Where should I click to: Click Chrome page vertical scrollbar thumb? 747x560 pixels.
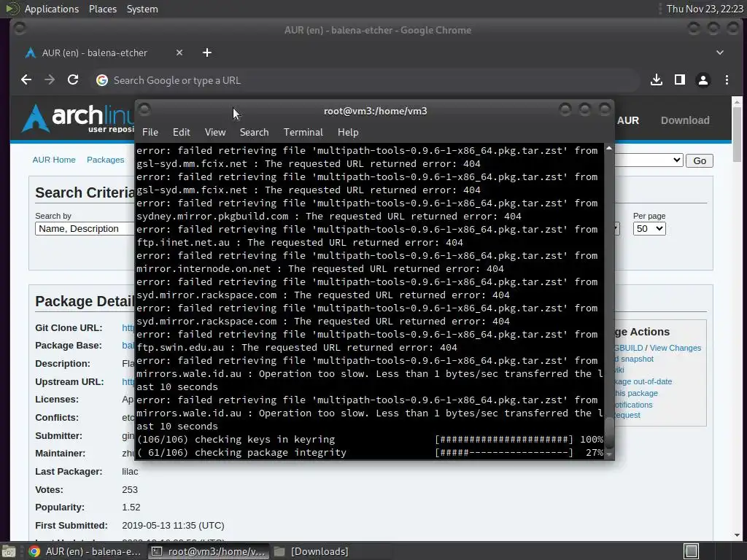[737, 134]
